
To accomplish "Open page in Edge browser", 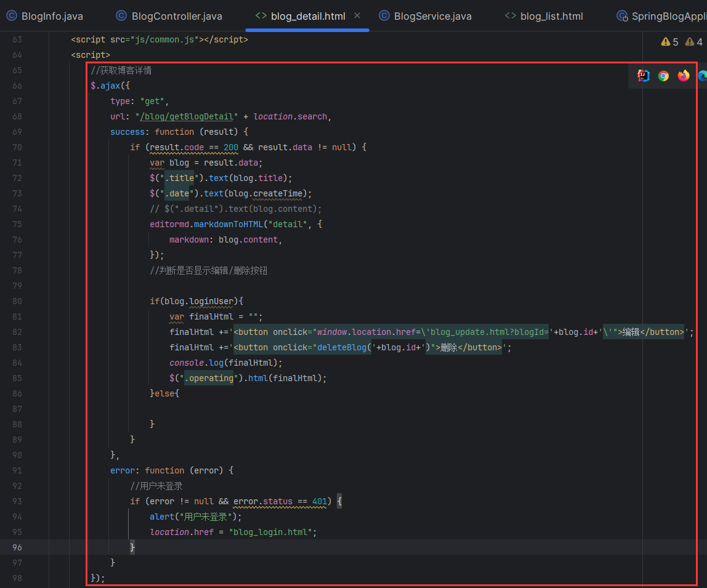I will tap(703, 76).
